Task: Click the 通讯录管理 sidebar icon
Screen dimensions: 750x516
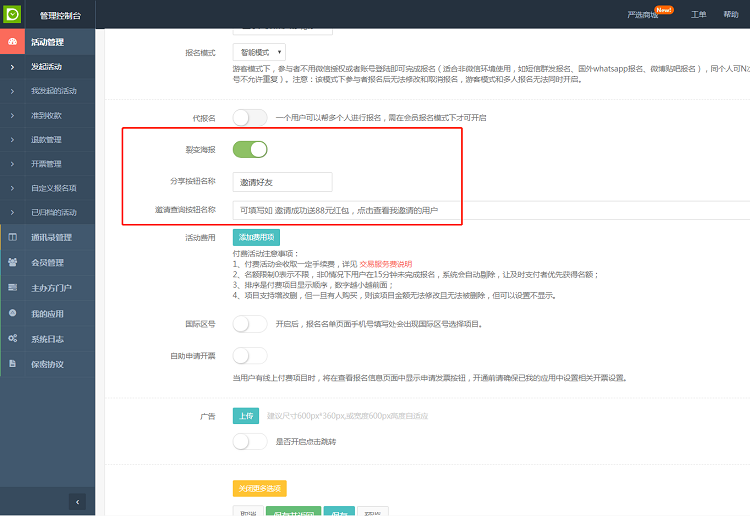Action: [x=12, y=237]
